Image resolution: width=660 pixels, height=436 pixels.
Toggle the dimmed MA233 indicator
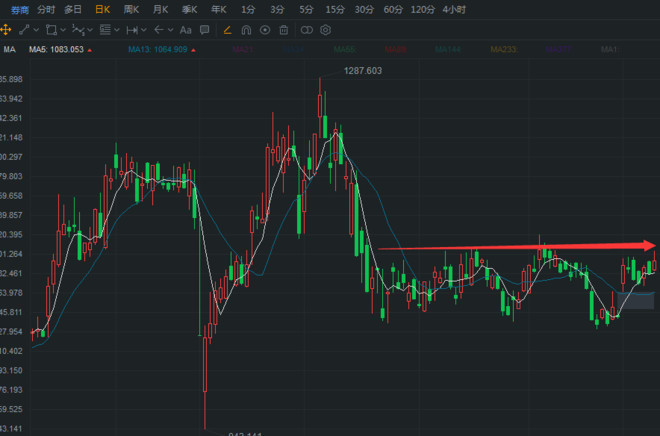(x=503, y=50)
